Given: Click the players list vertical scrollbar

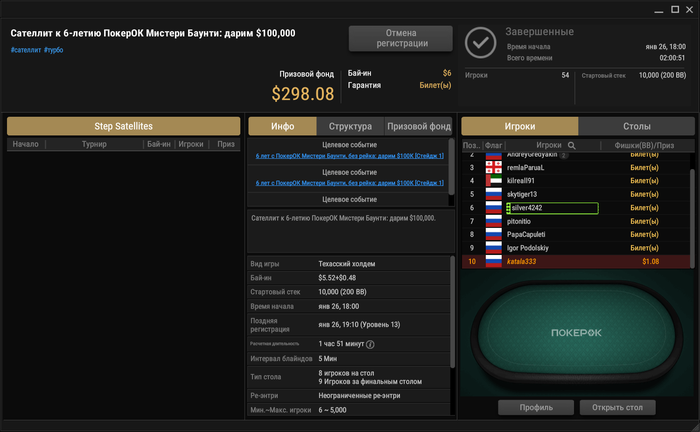Looking at the screenshot, I should point(692,218).
